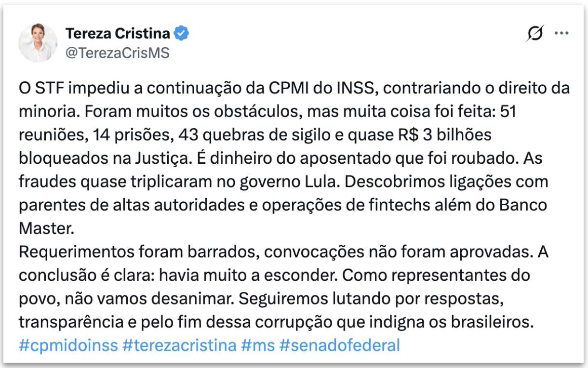Viewport: 588px width, 368px height.
Task: Open the @TerezaCrisMS handle
Action: pos(117,53)
